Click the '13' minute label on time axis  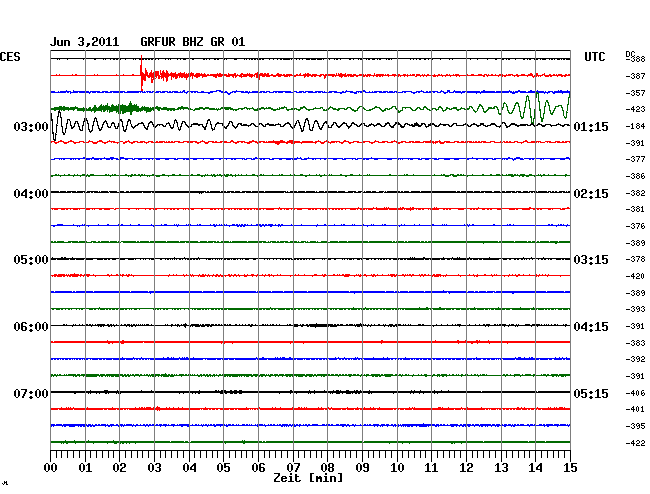501,468
